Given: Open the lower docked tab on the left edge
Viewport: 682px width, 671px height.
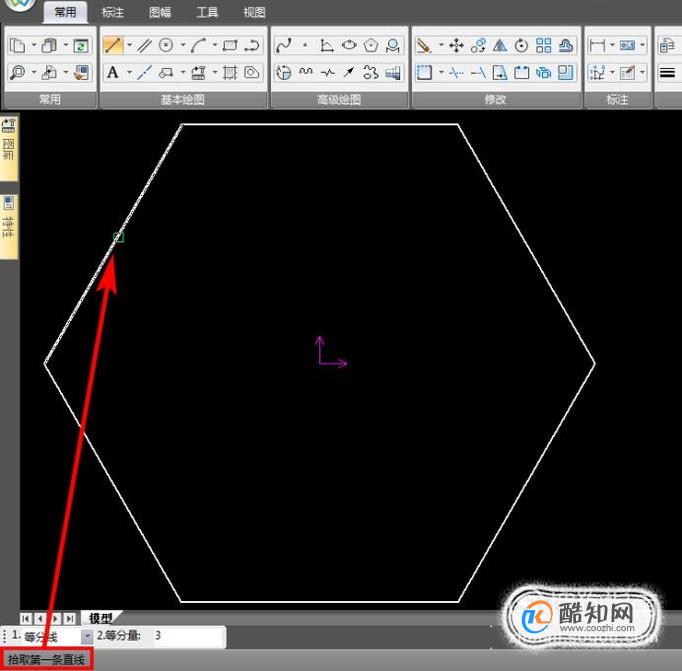Looking at the screenshot, I should pyautogui.click(x=9, y=226).
